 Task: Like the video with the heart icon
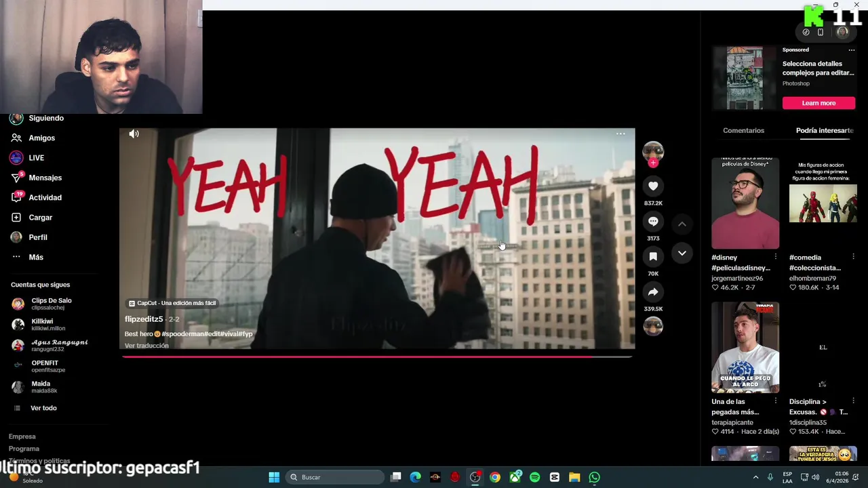(x=653, y=186)
